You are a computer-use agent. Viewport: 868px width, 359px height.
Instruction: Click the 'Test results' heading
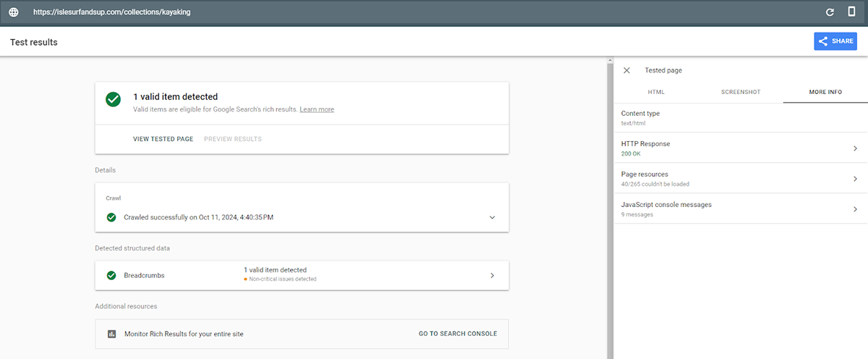[34, 42]
